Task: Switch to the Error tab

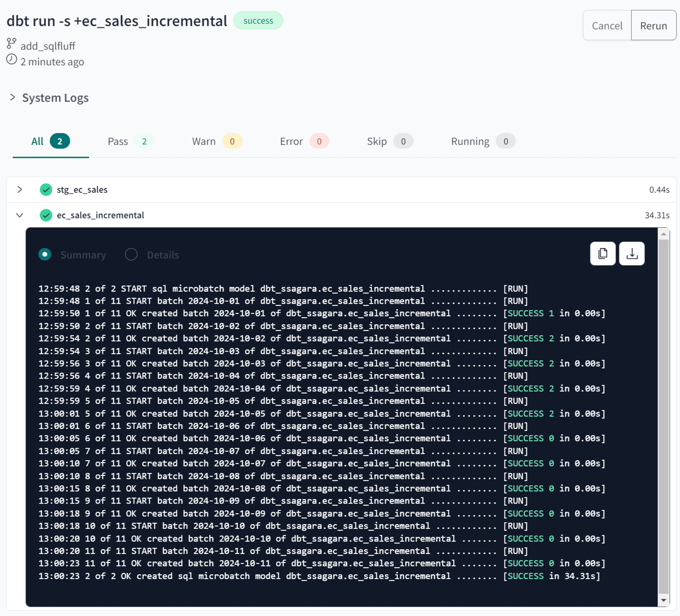Action: (x=304, y=141)
